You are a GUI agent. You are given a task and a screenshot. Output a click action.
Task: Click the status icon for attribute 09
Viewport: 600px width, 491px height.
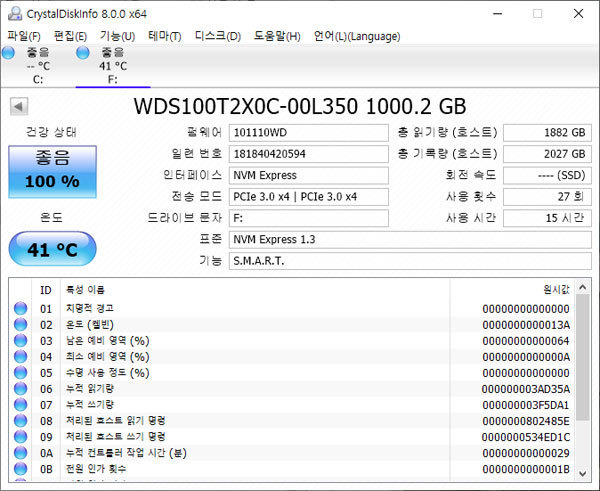21,437
